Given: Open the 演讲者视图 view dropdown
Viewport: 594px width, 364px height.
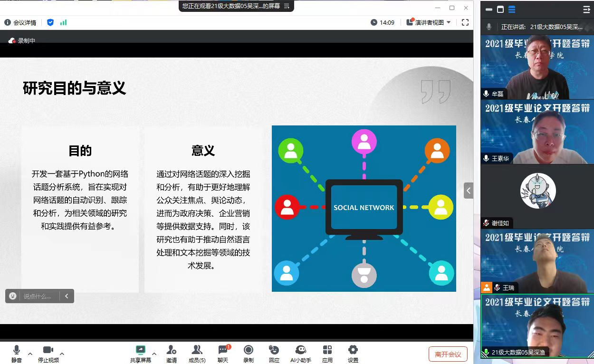Looking at the screenshot, I should coord(429,22).
